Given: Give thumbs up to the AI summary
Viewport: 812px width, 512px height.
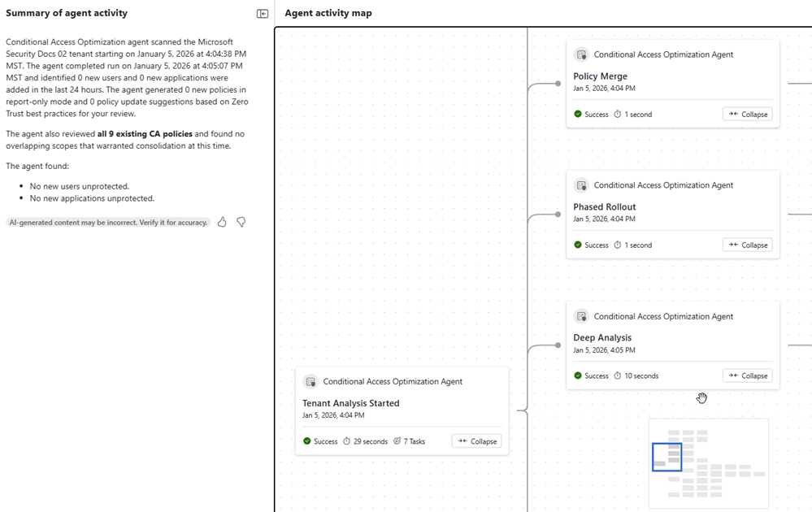Looking at the screenshot, I should [x=221, y=222].
